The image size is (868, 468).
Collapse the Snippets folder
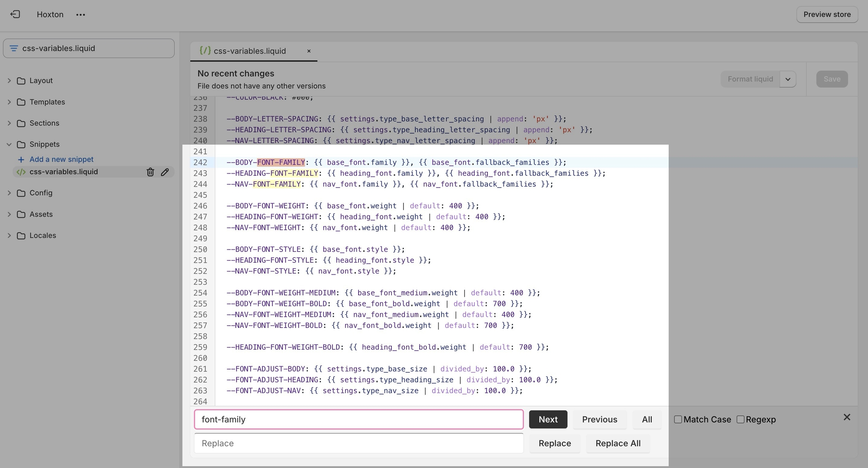(x=9, y=144)
